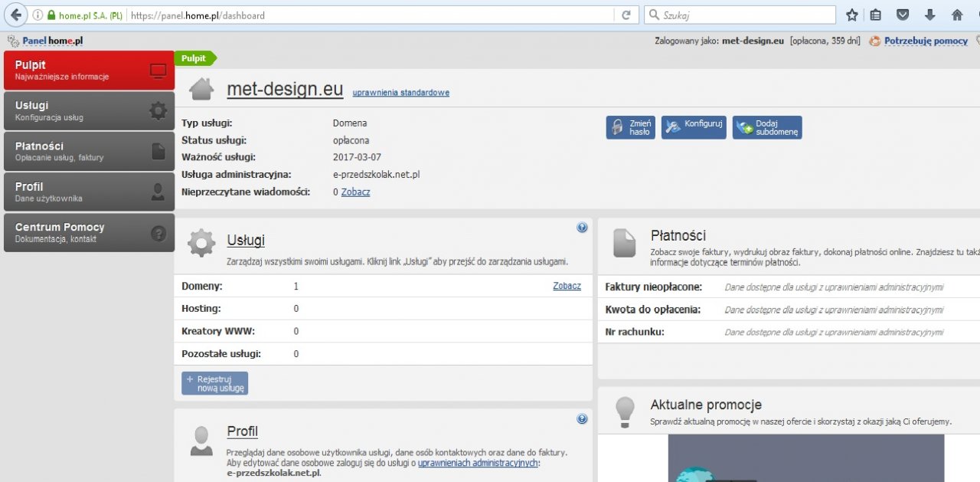980x482 pixels.
Task: Click the lightbulb icon by Aktualne promocje
Action: (x=625, y=412)
